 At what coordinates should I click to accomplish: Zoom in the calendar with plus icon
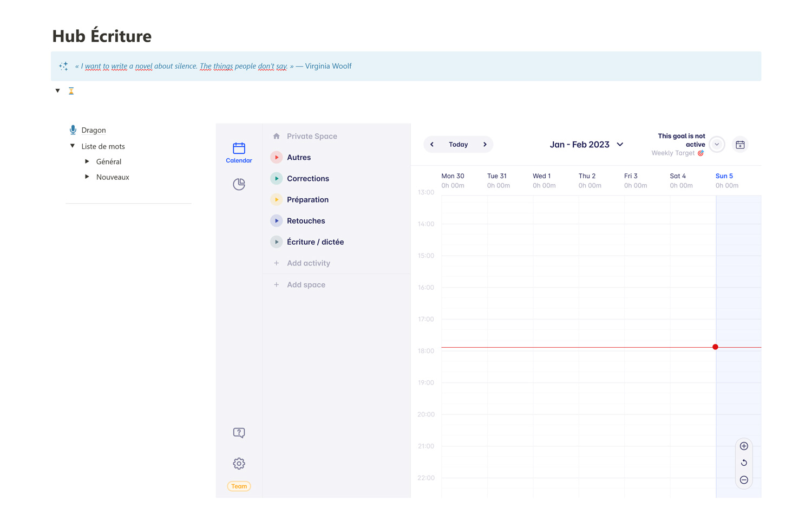744,446
